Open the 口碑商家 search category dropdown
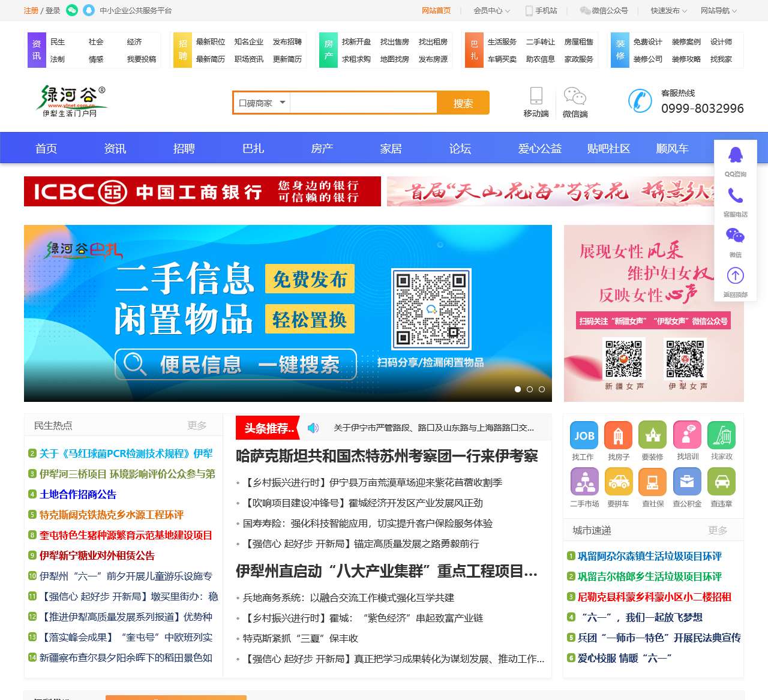768x700 pixels. 260,103
